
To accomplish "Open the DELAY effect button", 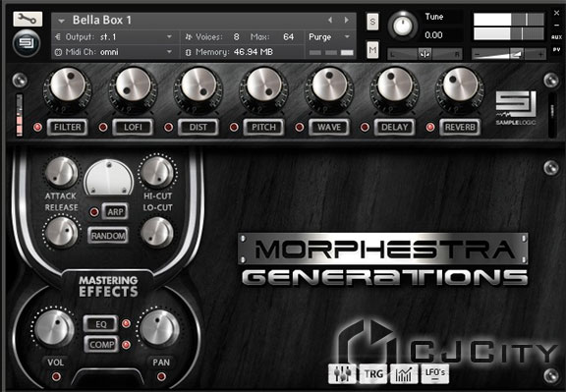I will (x=395, y=127).
